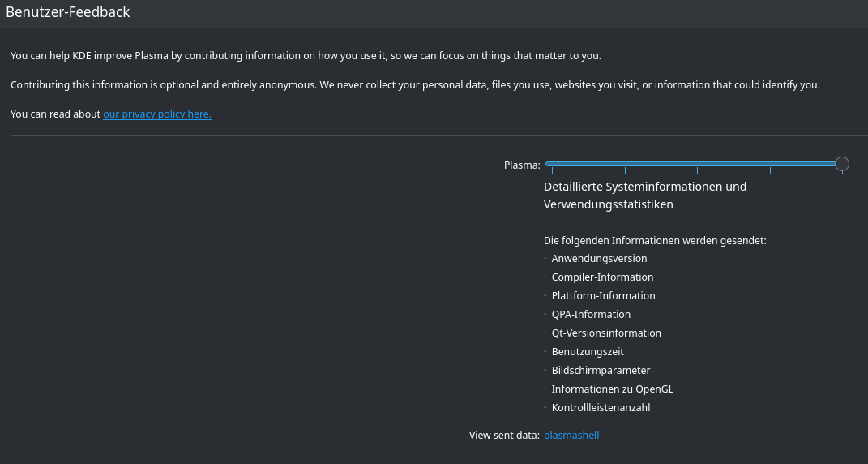Screen dimensions: 868x464
Task: Click the Bildschirmparameter list entry
Action: point(601,371)
